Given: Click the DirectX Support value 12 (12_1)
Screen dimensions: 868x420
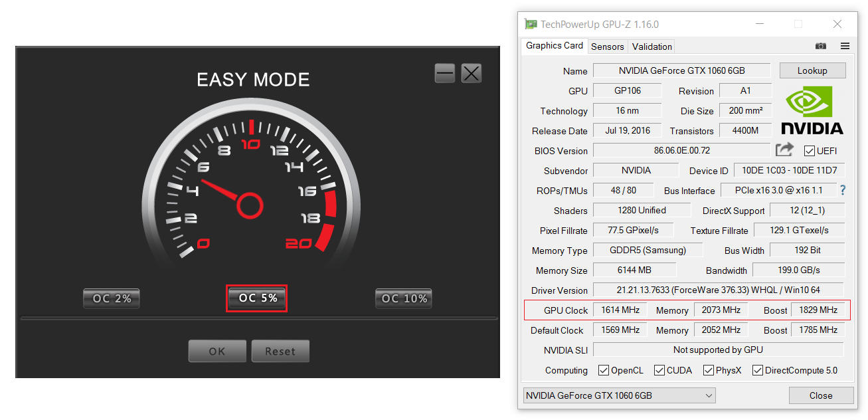Looking at the screenshot, I should tap(807, 210).
